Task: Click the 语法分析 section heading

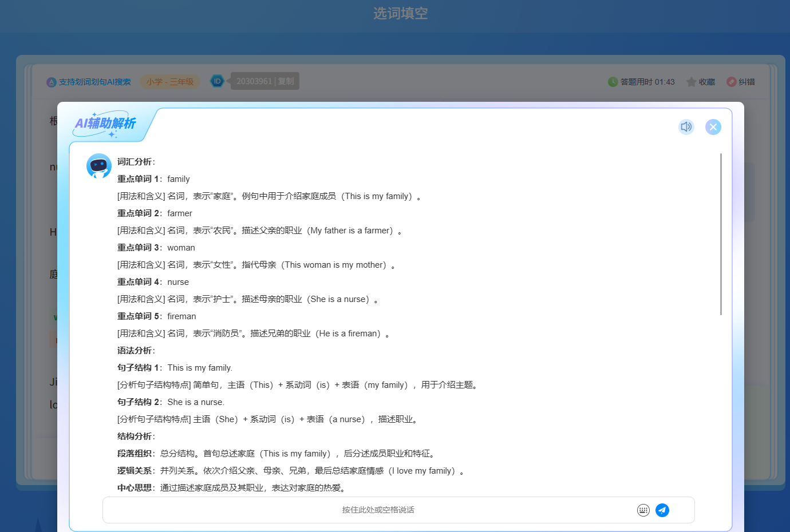Action: (136, 351)
